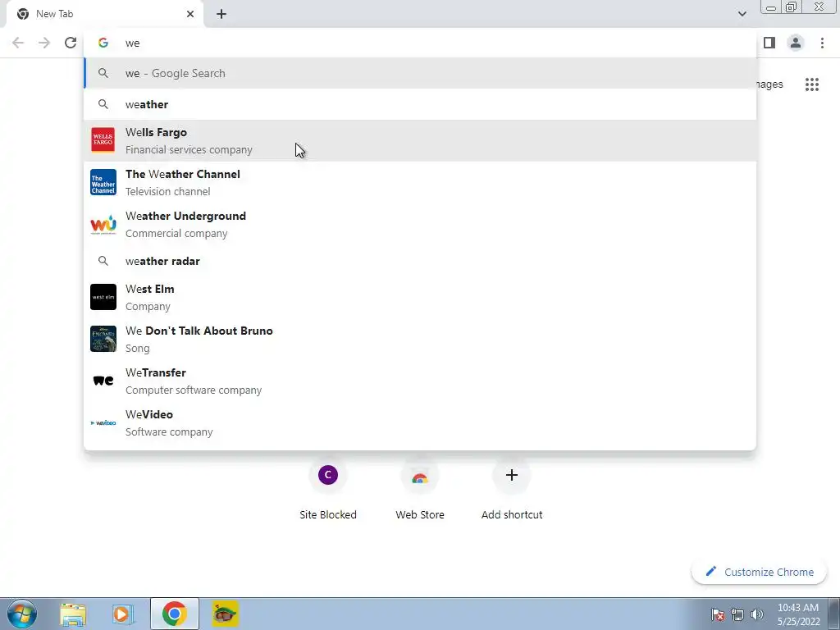Pick the 'weather radar' suggestion
The width and height of the screenshot is (840, 630).
click(x=420, y=261)
